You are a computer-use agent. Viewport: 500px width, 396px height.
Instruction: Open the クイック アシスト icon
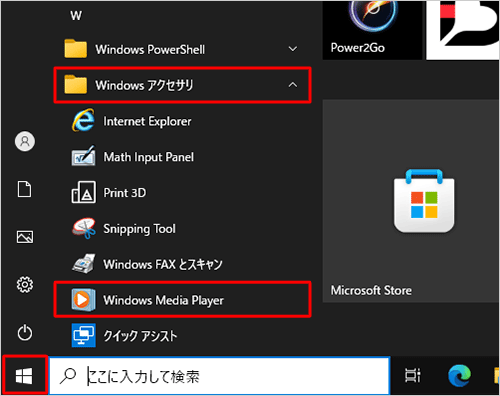(x=84, y=335)
